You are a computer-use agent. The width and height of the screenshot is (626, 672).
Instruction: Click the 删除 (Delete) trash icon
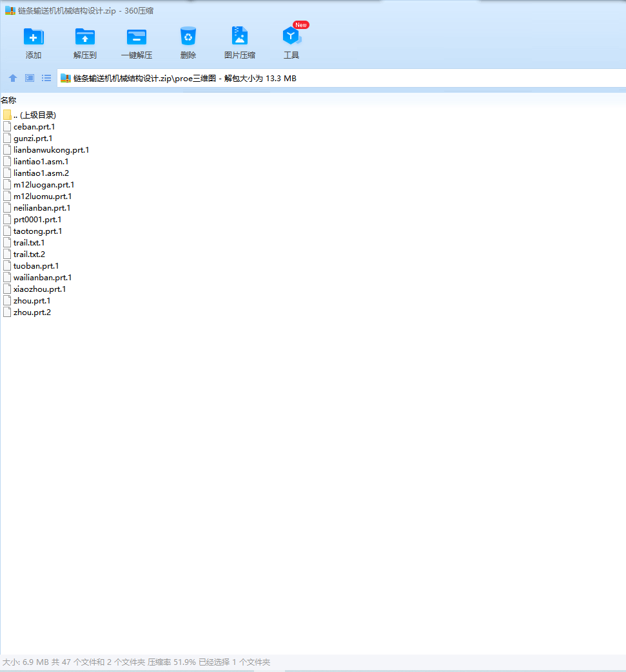pos(188,37)
